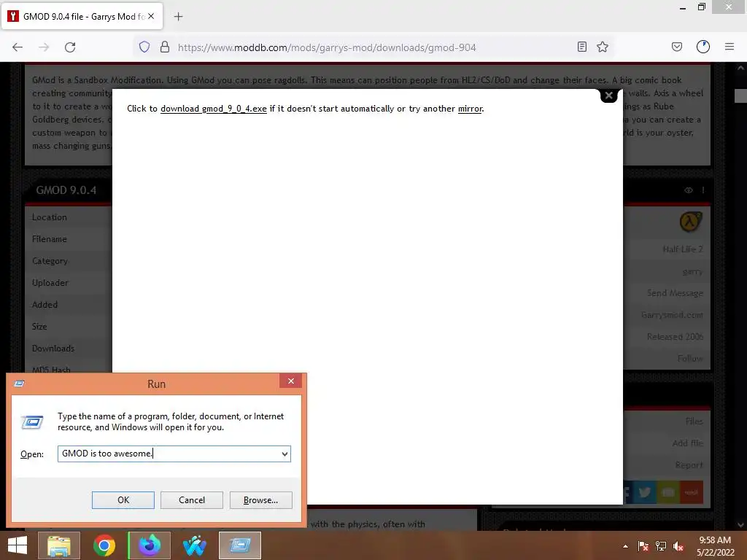The width and height of the screenshot is (747, 560).
Task: Reload the ModDB page
Action: (70, 47)
